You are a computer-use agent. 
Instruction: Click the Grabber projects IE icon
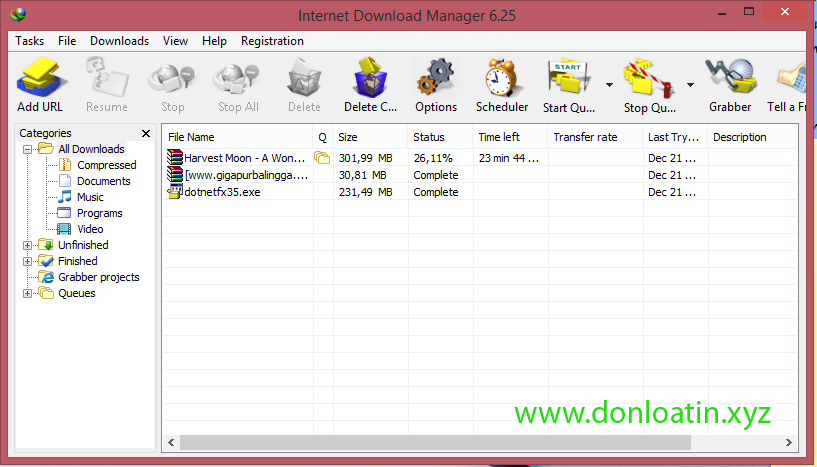(x=46, y=277)
